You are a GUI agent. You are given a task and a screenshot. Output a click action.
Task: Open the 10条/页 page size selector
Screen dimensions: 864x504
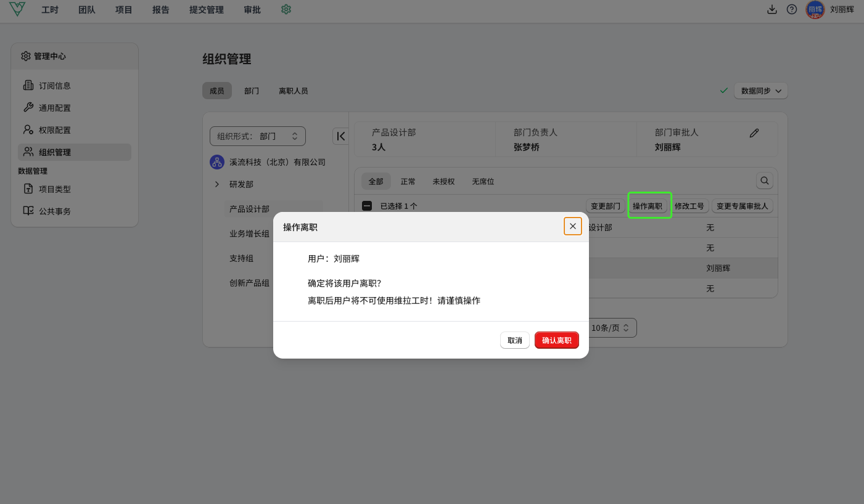click(611, 328)
